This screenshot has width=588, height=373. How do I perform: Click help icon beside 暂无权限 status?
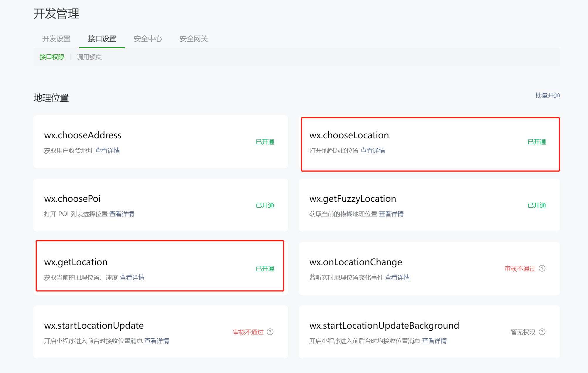pos(542,332)
